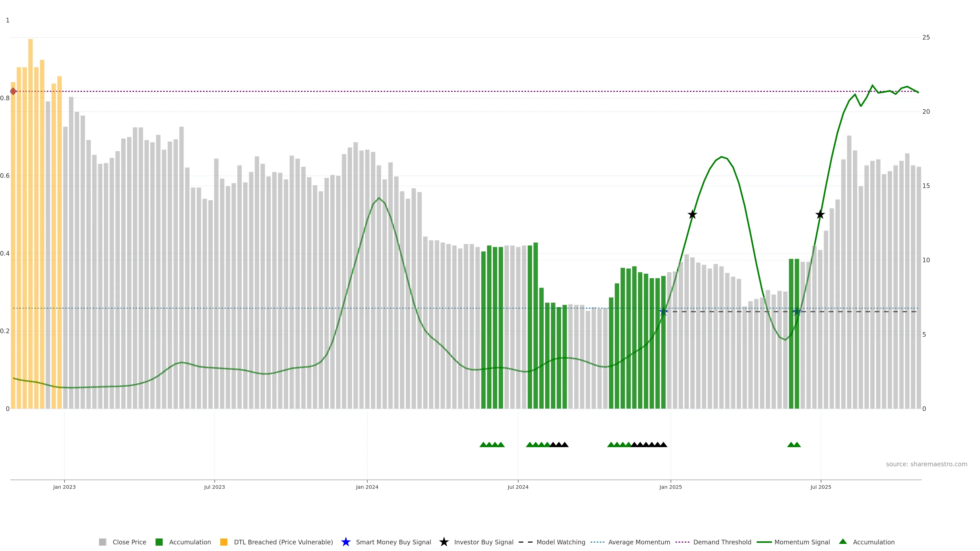Click the red diamond on the Demand Threshold line

pos(13,91)
